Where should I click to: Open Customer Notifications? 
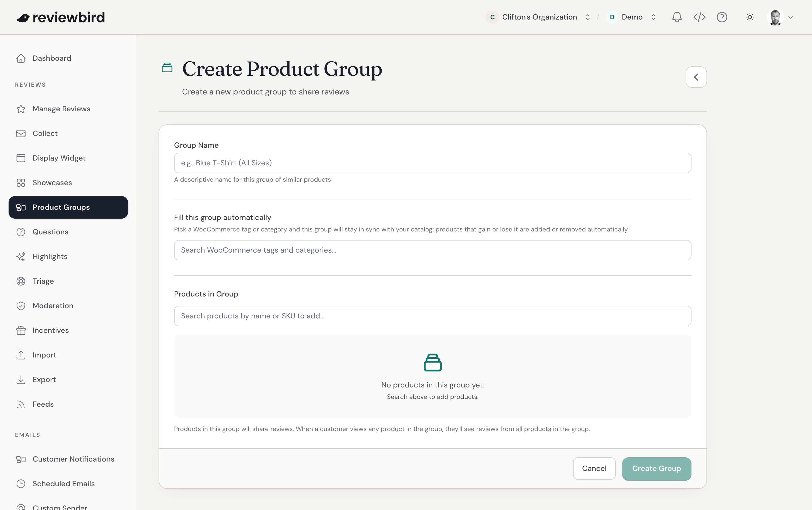coord(68,459)
